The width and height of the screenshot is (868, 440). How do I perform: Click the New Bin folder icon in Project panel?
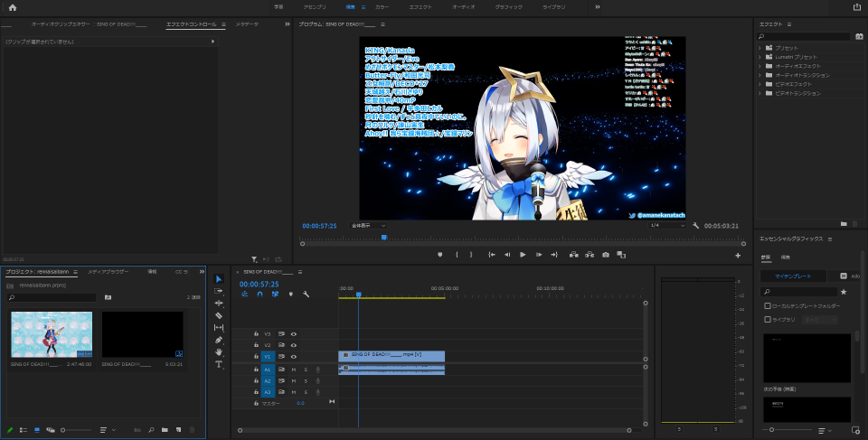point(165,430)
